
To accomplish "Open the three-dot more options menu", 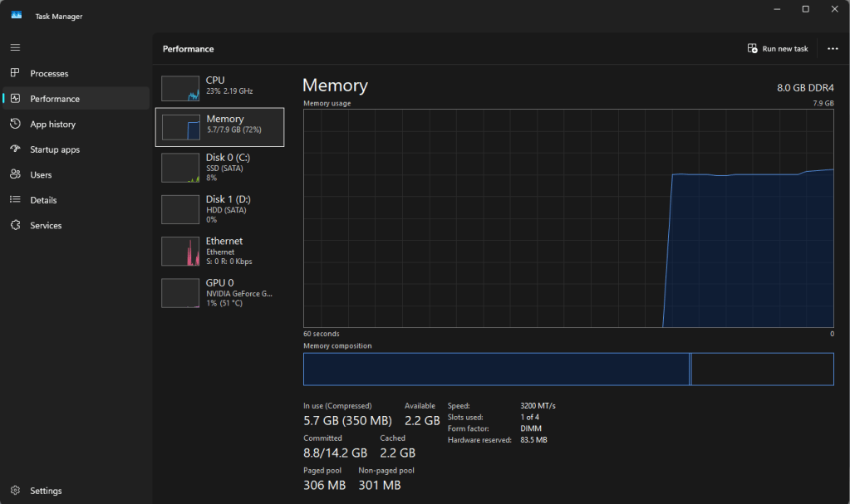I will click(x=833, y=49).
